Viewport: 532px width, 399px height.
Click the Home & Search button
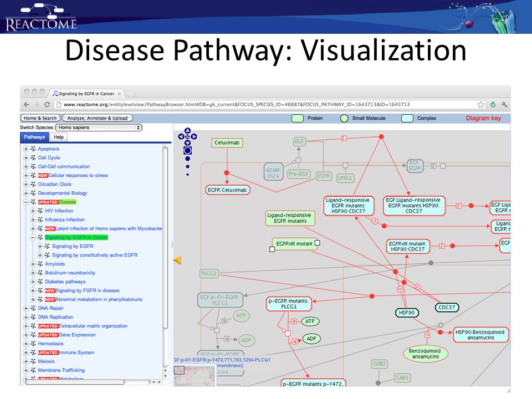40,118
